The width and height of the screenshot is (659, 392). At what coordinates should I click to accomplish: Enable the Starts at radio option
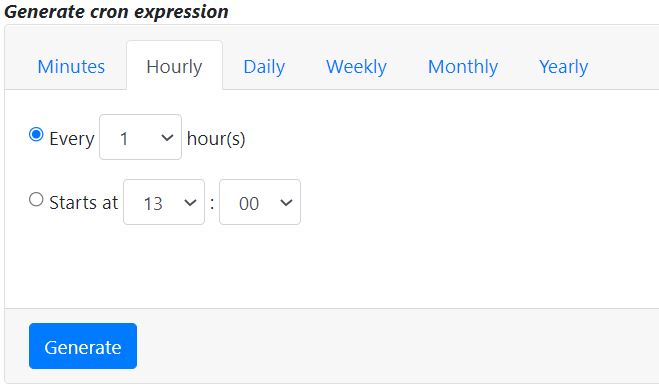pyautogui.click(x=36, y=199)
